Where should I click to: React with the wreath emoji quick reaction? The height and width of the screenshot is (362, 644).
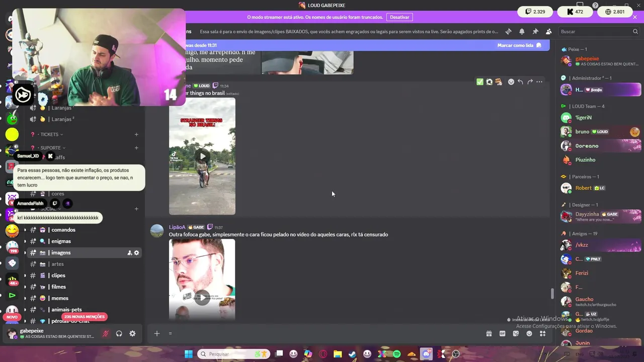(489, 81)
